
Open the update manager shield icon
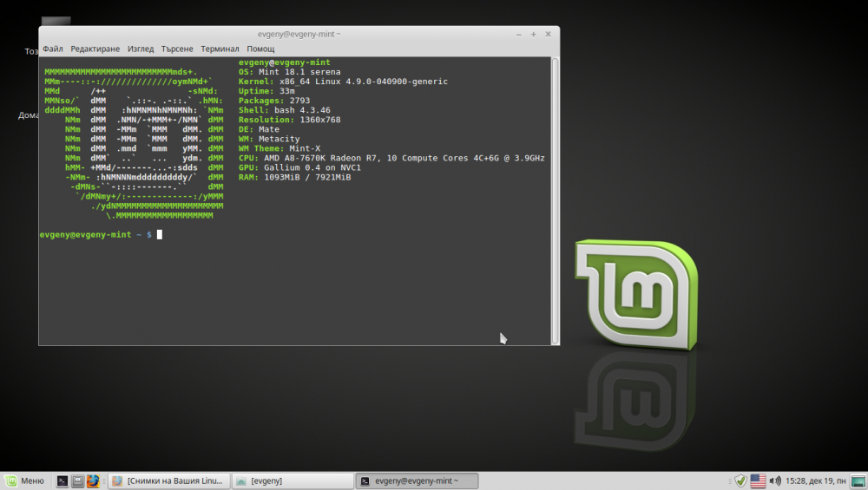[740, 481]
